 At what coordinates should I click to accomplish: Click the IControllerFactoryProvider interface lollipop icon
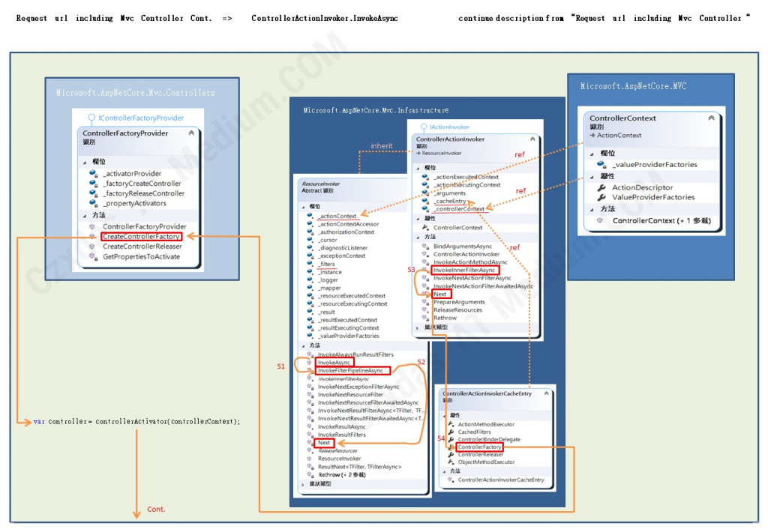[91, 118]
